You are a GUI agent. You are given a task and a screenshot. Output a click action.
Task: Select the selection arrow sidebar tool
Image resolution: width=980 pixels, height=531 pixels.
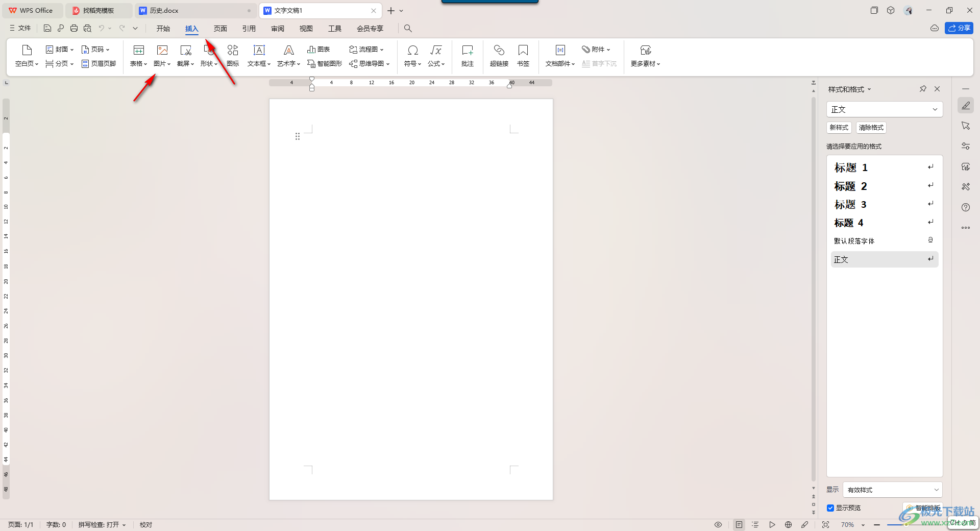click(966, 126)
